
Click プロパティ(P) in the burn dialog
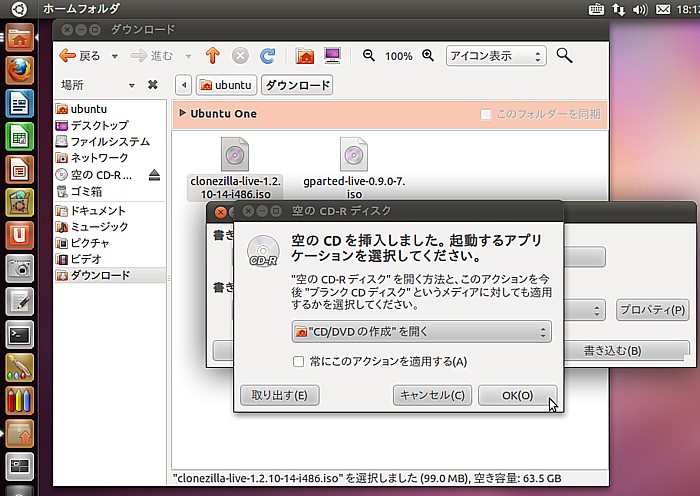coord(652,310)
